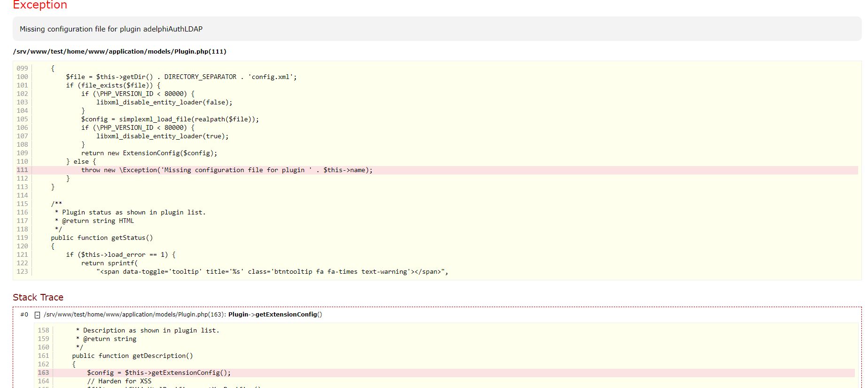868x388 pixels.
Task: Click the public function getStatus() line
Action: pos(102,238)
